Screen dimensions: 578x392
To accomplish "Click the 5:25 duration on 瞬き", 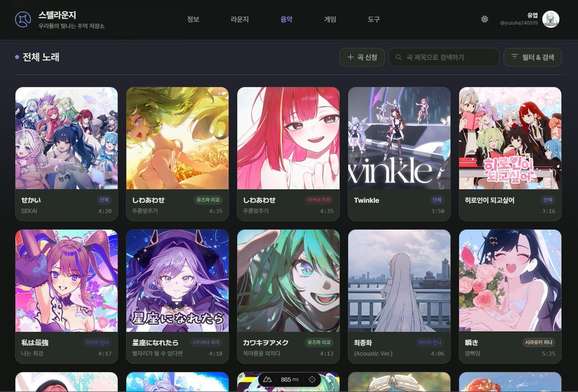I will click(x=549, y=353).
